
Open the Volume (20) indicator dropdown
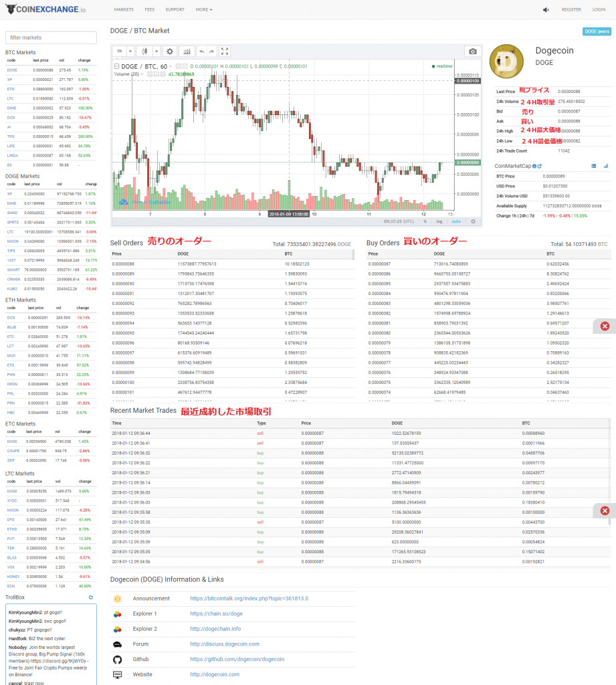coord(142,74)
